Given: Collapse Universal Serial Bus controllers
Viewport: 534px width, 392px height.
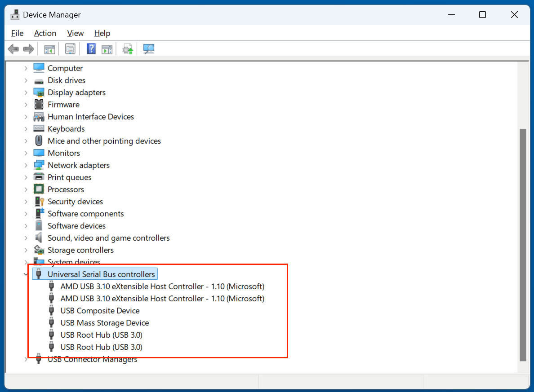Looking at the screenshot, I should [x=26, y=274].
